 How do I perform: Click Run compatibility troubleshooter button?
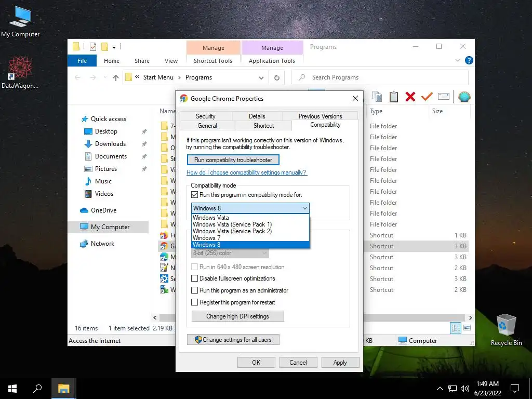click(233, 160)
